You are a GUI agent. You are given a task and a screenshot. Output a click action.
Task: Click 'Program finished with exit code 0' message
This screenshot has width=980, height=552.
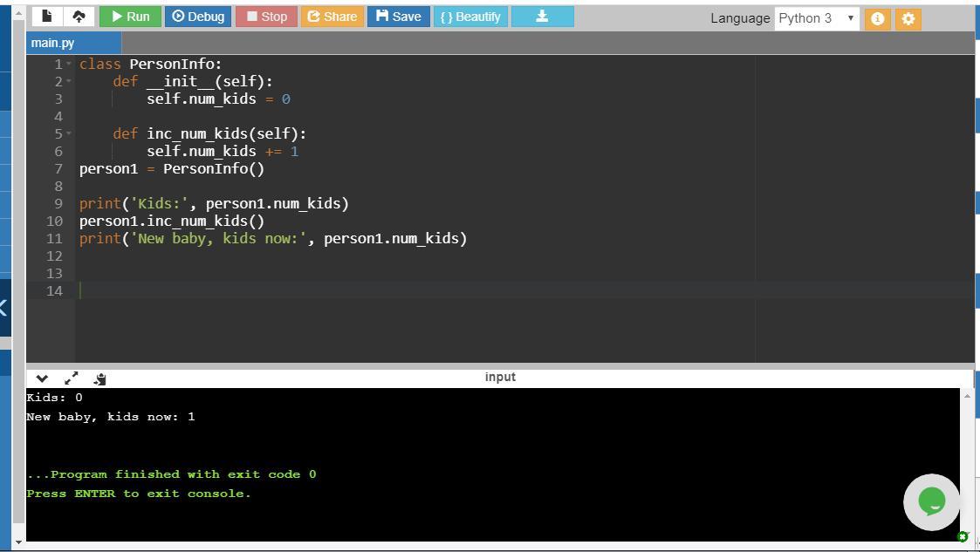click(x=171, y=474)
